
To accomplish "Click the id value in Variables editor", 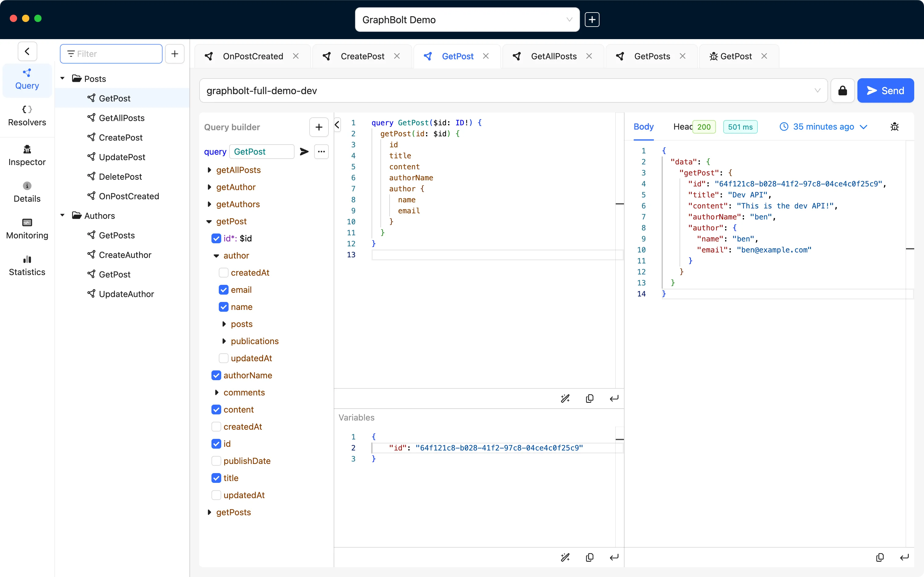I will click(499, 448).
